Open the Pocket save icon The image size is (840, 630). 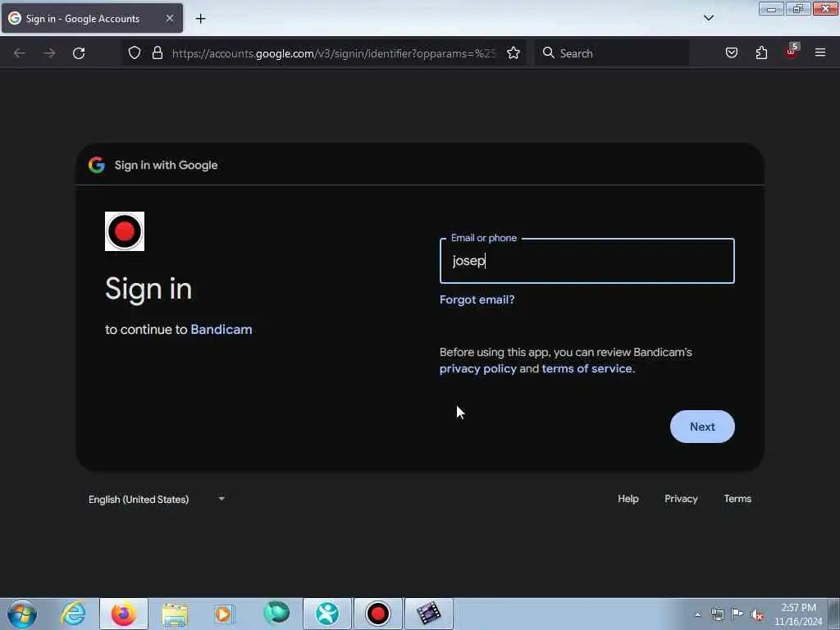click(731, 52)
